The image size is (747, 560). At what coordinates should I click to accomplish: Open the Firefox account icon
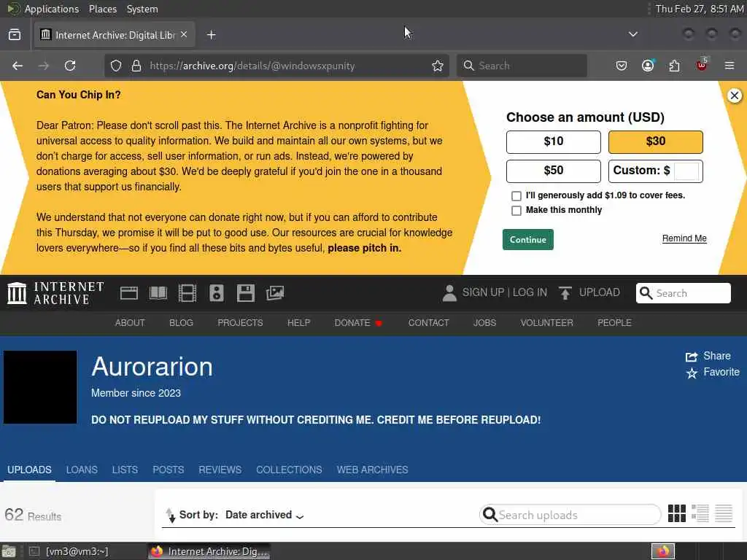[648, 66]
